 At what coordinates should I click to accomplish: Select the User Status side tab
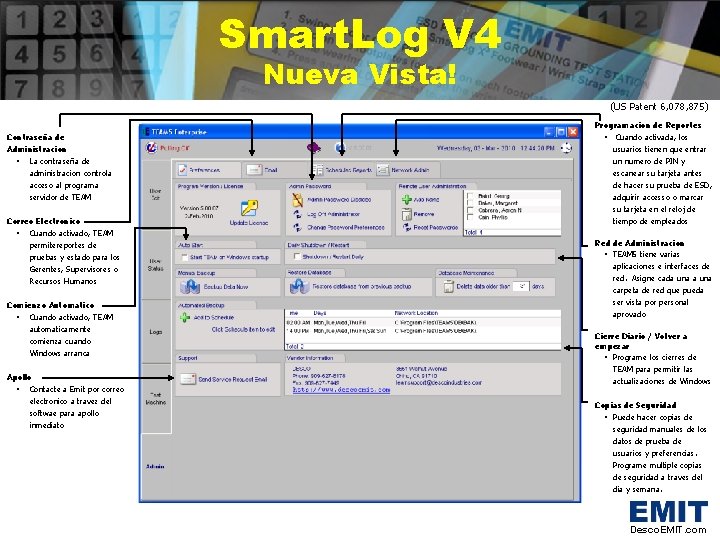click(x=156, y=264)
